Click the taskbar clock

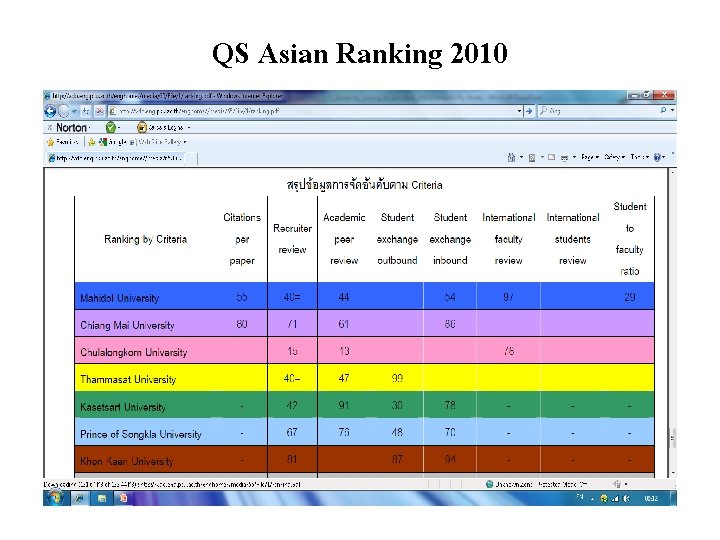tap(651, 498)
